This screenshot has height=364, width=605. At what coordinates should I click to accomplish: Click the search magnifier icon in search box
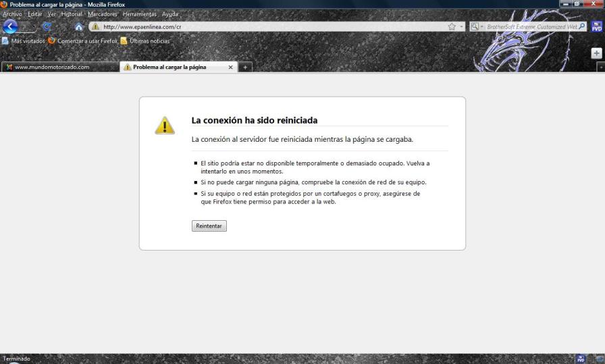[582, 26]
